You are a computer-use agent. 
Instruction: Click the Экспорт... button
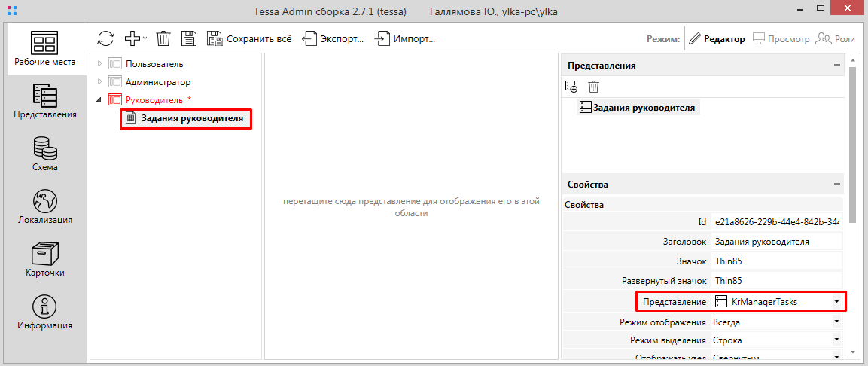[x=333, y=38]
